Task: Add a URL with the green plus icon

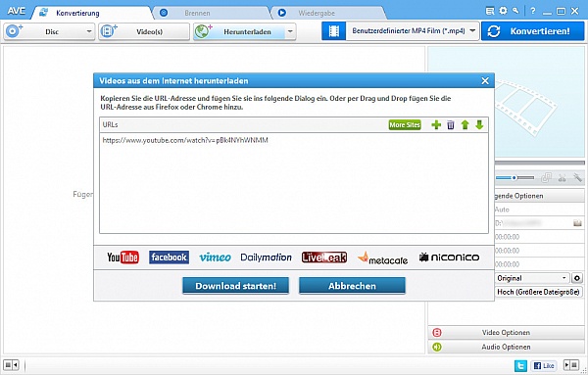Action: point(436,124)
